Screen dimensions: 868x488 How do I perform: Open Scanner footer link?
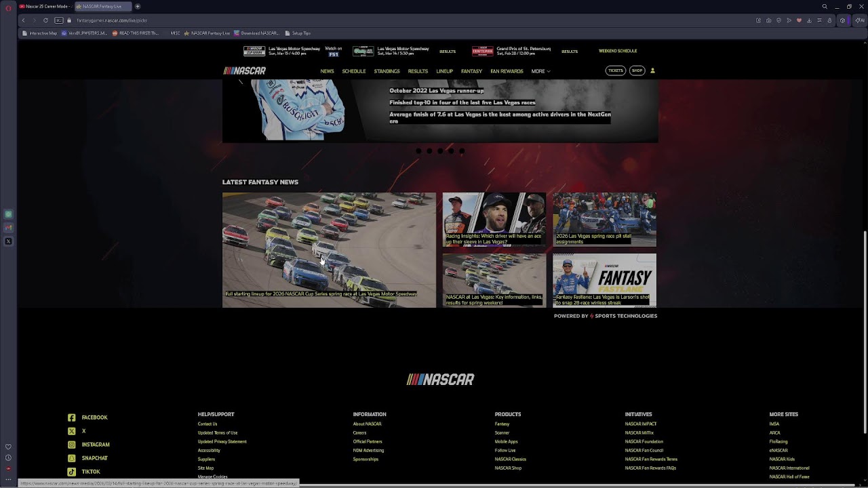[x=502, y=433]
